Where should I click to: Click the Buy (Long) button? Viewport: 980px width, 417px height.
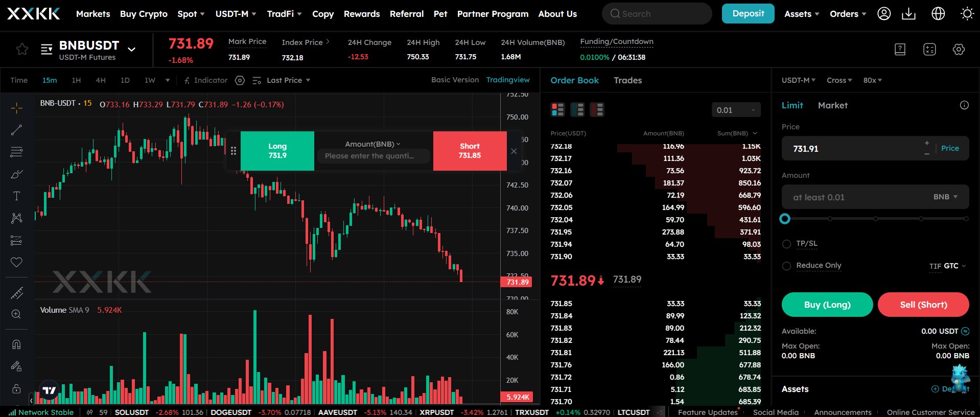pyautogui.click(x=827, y=305)
